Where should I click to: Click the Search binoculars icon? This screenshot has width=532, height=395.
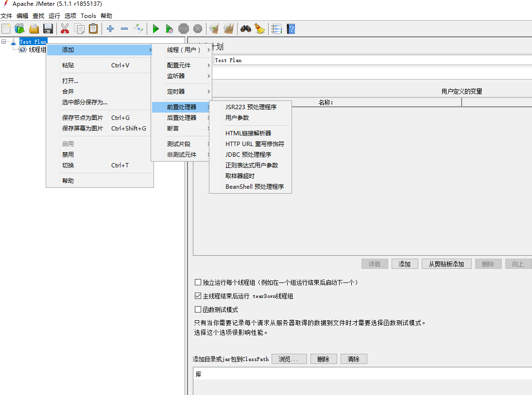246,29
